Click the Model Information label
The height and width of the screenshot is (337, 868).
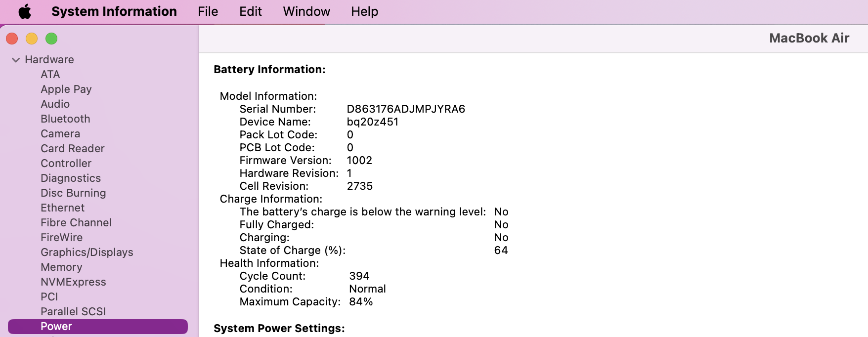[x=268, y=96]
